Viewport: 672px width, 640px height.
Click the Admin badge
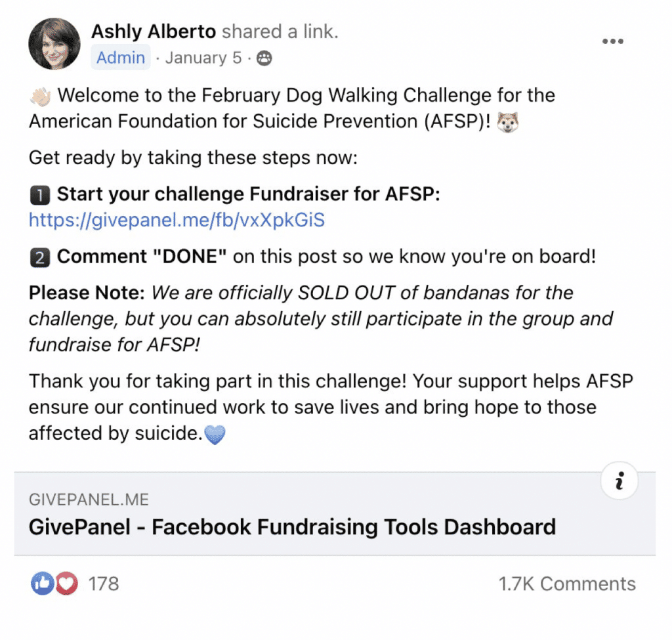coord(121,58)
